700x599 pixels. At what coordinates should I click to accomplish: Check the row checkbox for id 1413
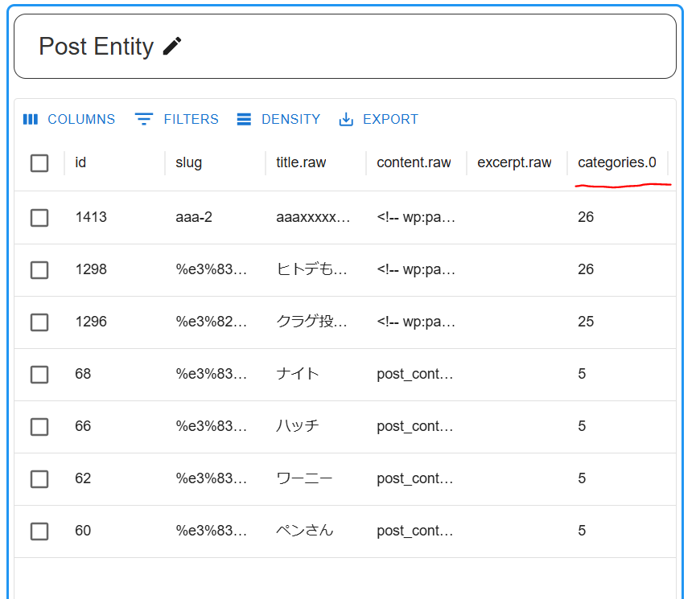click(x=39, y=218)
